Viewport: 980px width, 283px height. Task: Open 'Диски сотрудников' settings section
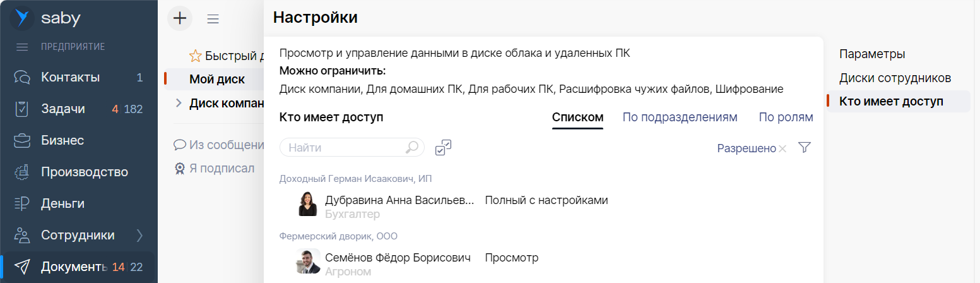coord(895,78)
